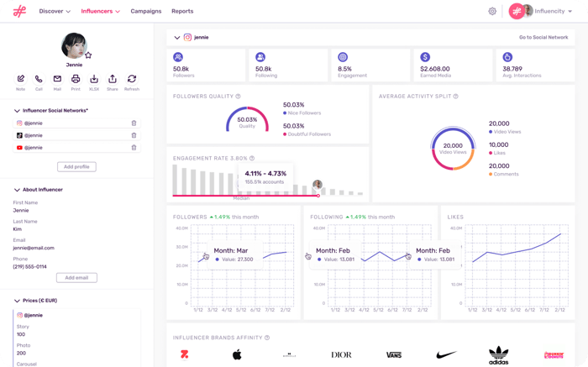The image size is (588, 367).
Task: Go to the Campaigns tab
Action: pyautogui.click(x=146, y=12)
